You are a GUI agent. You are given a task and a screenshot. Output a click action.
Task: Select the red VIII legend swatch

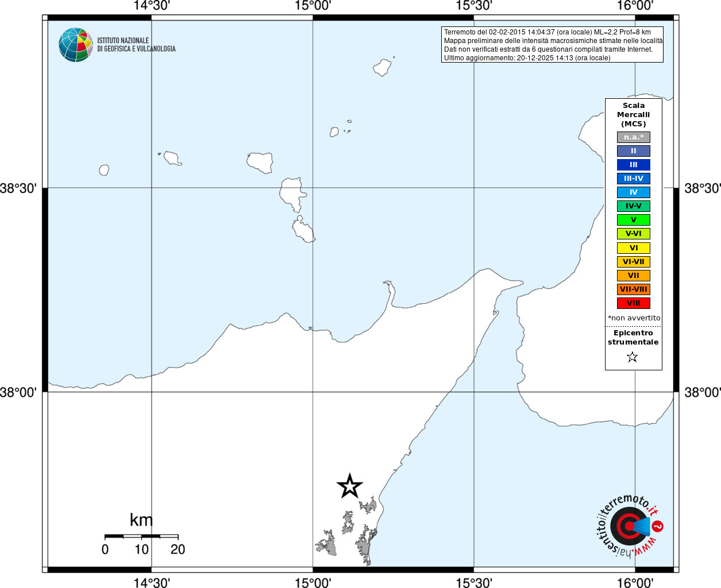[x=634, y=303]
